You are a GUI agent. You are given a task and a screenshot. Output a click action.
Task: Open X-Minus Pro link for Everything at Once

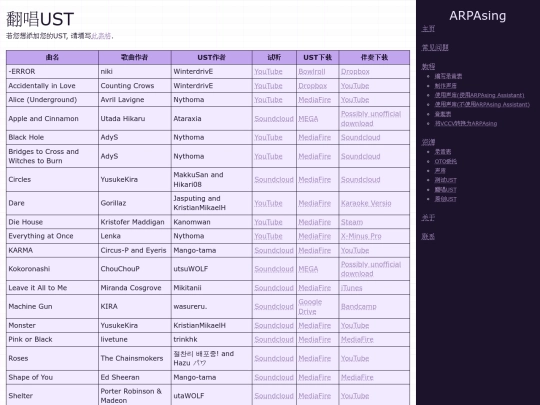361,236
